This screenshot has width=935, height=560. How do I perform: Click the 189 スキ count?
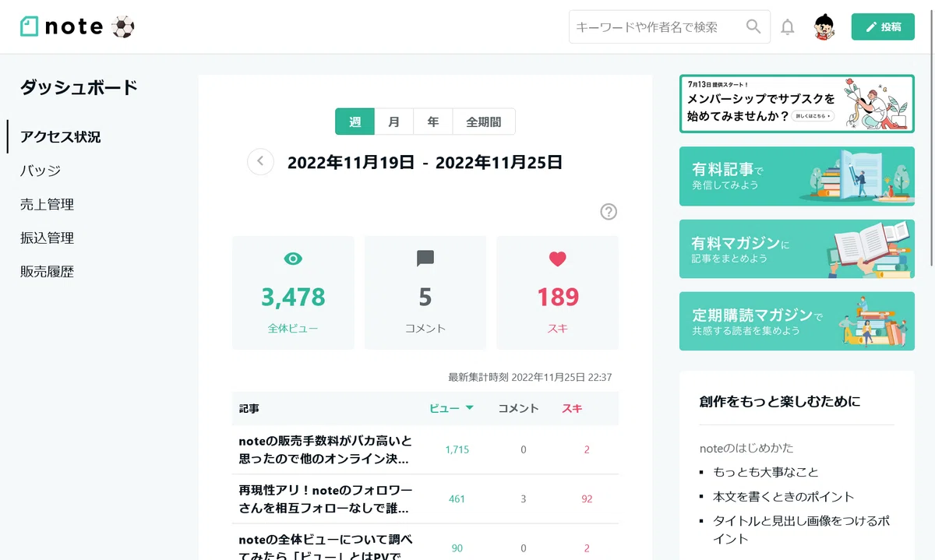pos(557,297)
